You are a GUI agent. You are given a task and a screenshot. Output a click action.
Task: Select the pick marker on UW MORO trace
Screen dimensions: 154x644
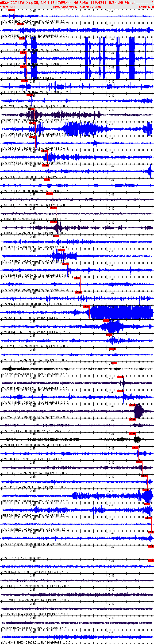click(106, 321)
